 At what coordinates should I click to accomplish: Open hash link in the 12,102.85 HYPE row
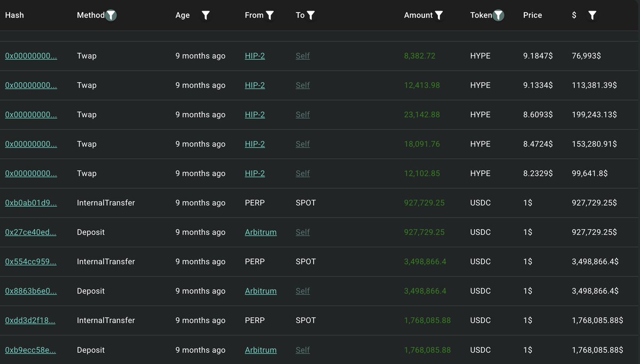point(31,173)
